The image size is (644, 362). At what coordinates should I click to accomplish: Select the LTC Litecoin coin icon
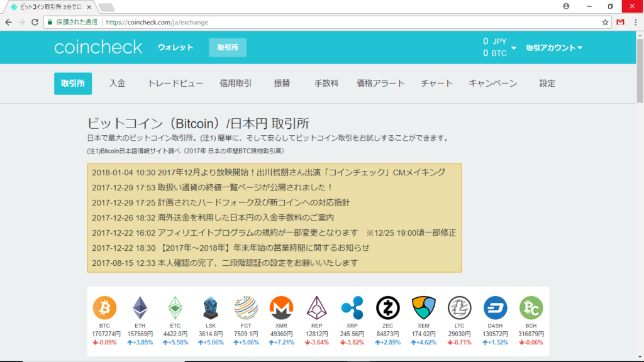459,307
